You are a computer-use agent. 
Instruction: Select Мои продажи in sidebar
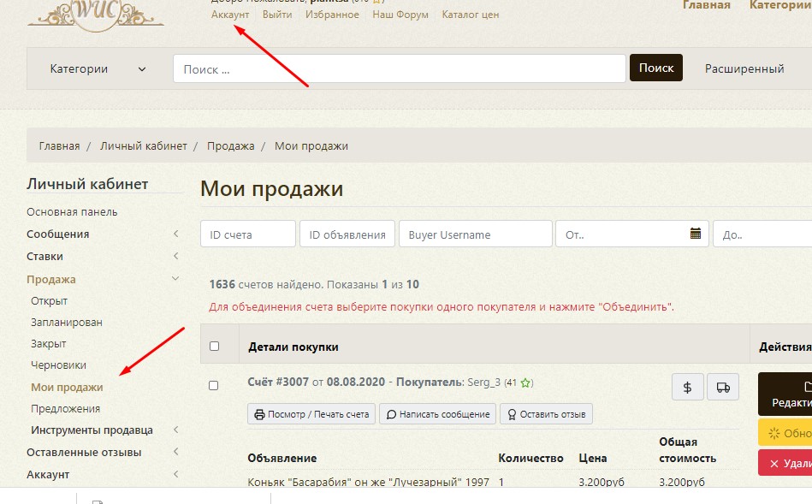67,387
